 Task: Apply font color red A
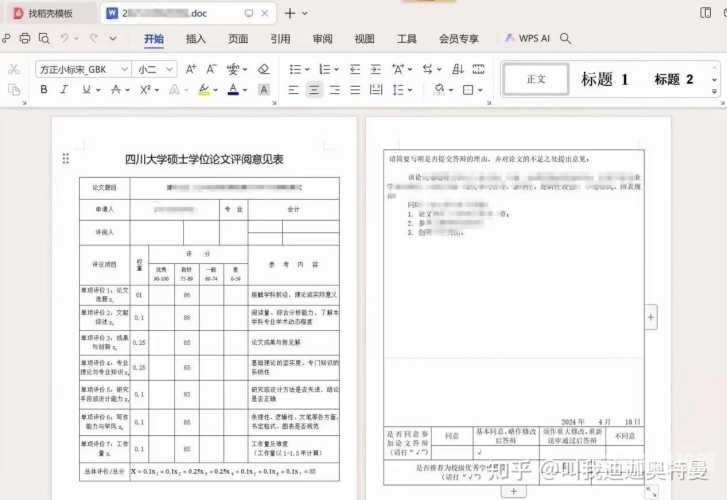[x=233, y=90]
